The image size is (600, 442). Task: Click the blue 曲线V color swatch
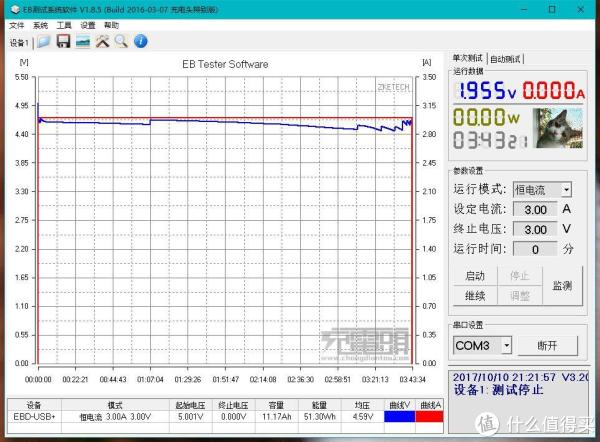pyautogui.click(x=397, y=416)
